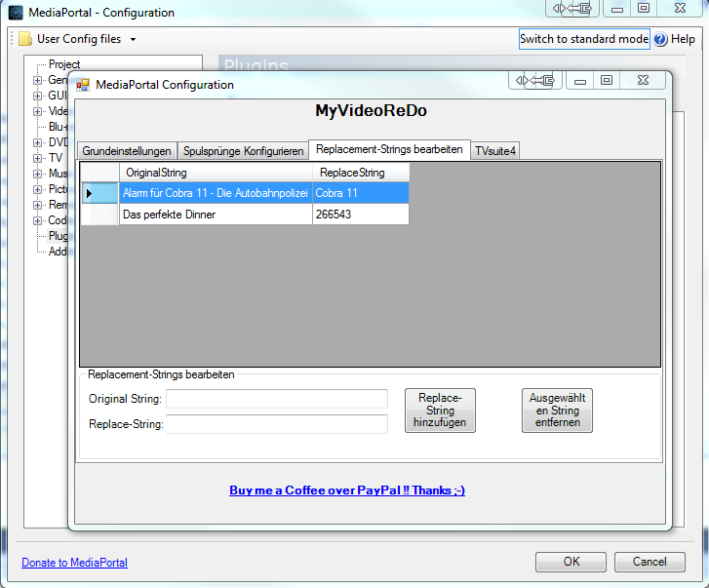
Task: Select the Das perfekte Dinner cell
Action: click(x=216, y=215)
